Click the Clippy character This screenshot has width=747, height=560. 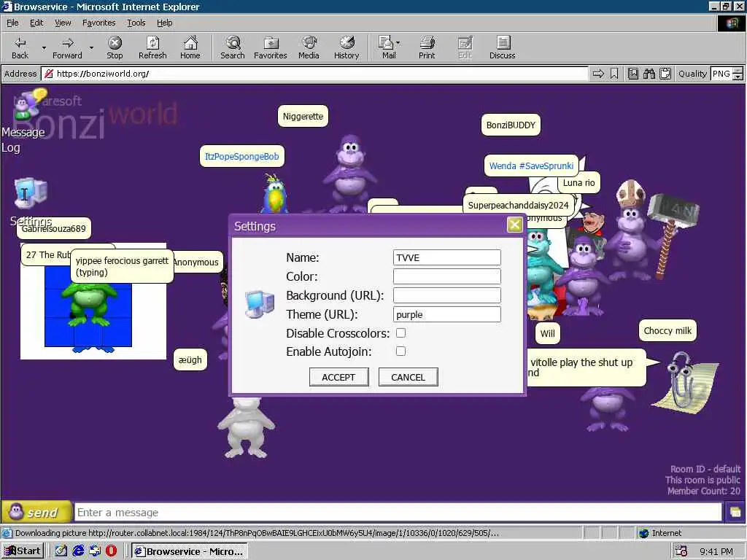[x=685, y=382]
